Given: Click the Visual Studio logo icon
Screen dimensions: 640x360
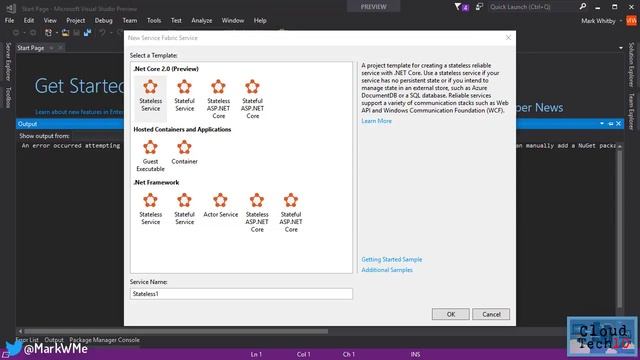Looking at the screenshot, I should [11, 8].
